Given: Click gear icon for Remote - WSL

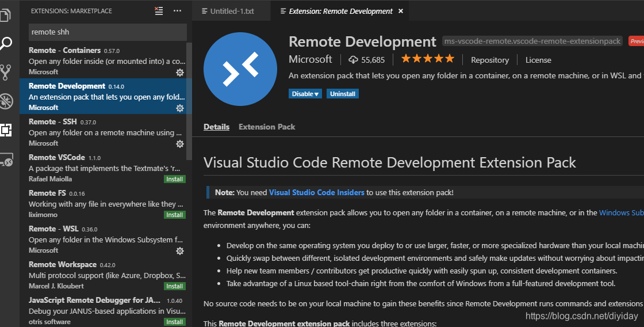Looking at the screenshot, I should pyautogui.click(x=180, y=251).
